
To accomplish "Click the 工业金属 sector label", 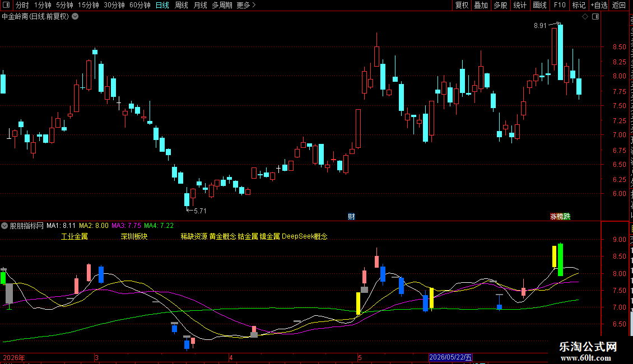I will [75, 236].
